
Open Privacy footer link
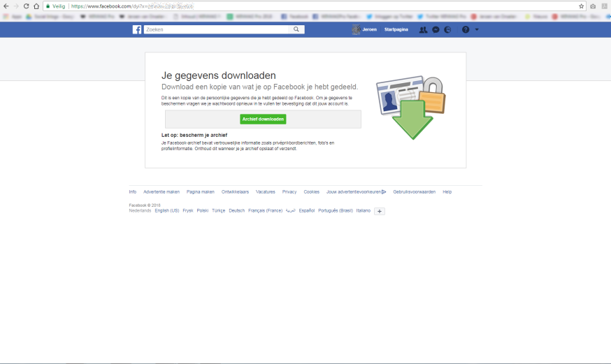coord(289,192)
